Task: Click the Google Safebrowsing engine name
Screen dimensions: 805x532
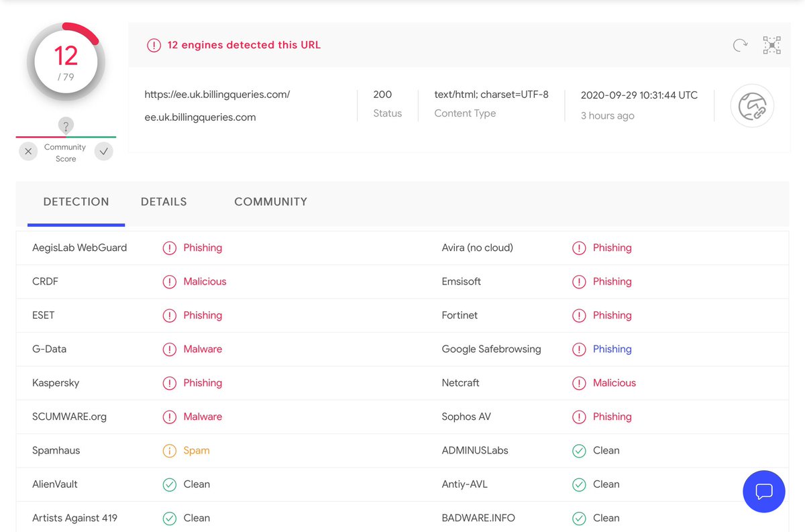Action: (x=492, y=349)
